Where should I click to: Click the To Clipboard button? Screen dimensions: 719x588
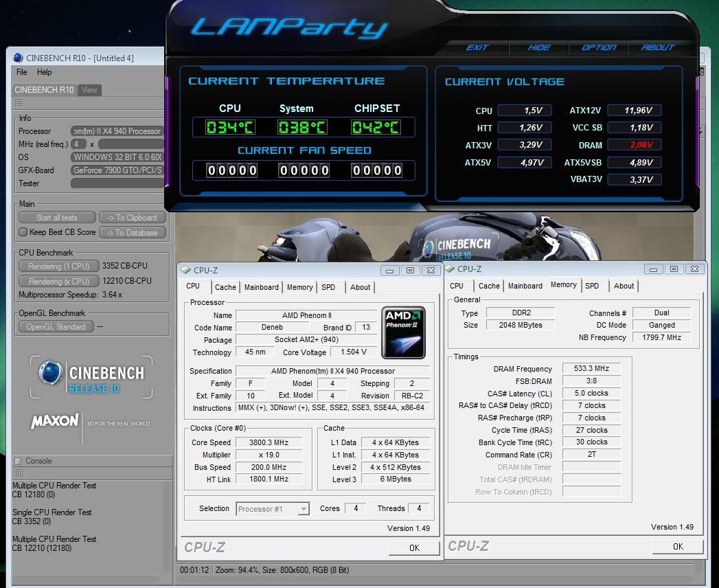[x=132, y=217]
